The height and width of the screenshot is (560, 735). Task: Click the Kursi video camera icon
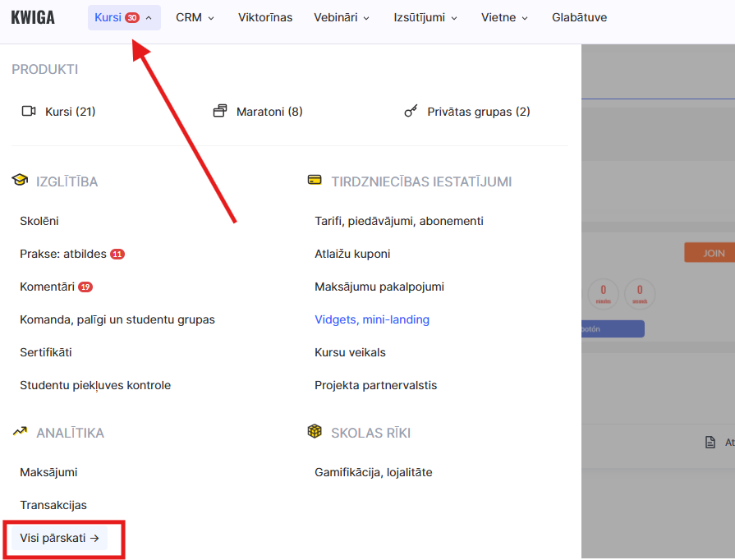pyautogui.click(x=29, y=112)
